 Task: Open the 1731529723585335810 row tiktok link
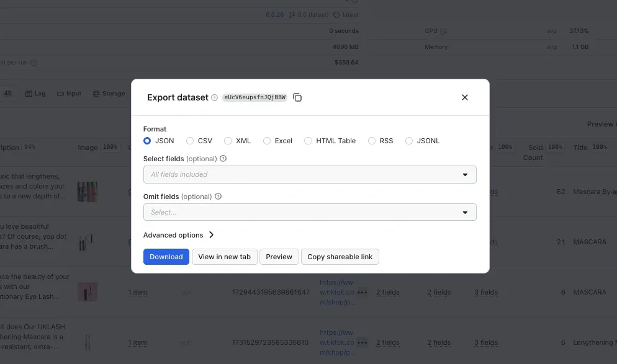[x=337, y=342]
